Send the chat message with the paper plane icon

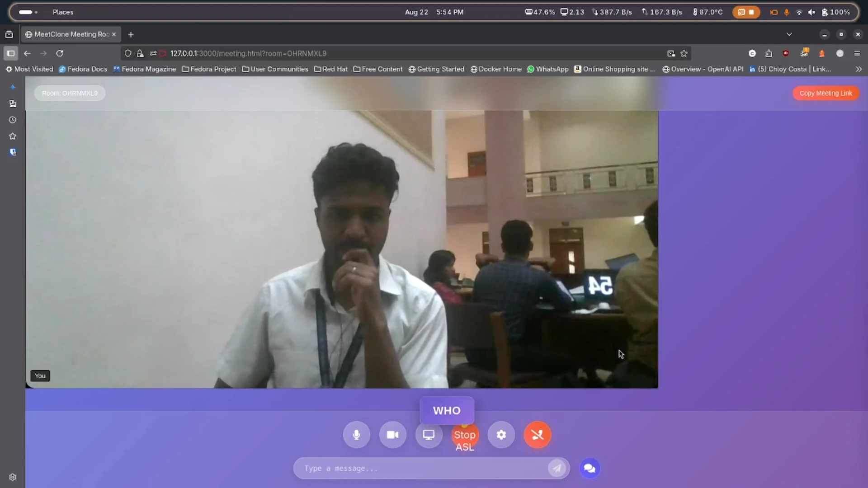(557, 468)
